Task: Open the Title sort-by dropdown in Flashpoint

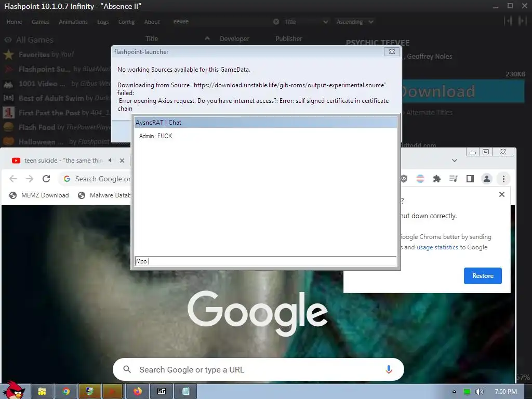Action: [x=306, y=22]
